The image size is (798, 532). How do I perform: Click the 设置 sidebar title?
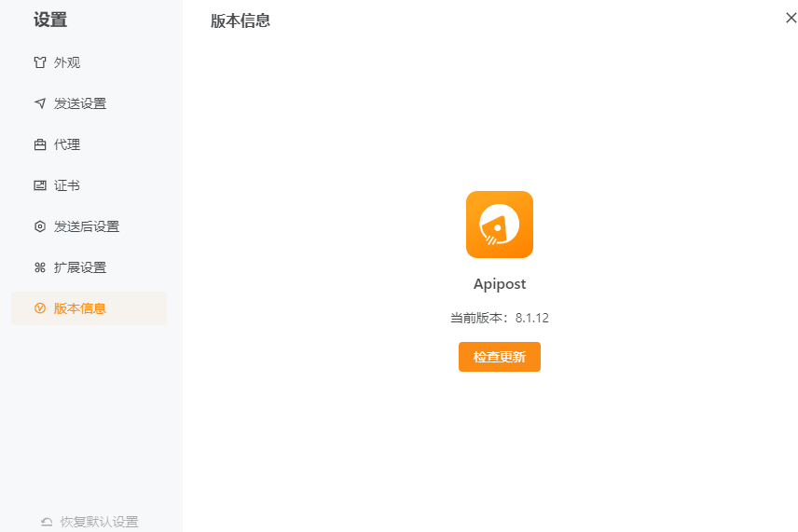(x=50, y=20)
